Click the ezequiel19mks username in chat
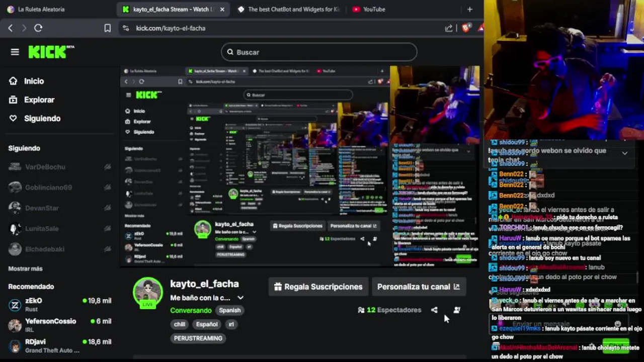The image size is (644, 362). [x=520, y=328]
